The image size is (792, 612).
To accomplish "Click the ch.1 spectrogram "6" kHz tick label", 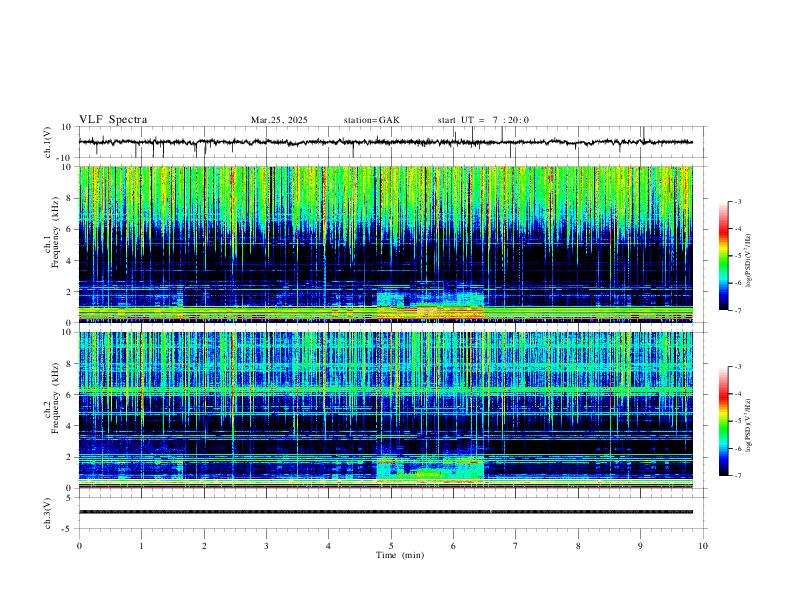I will coord(69,229).
